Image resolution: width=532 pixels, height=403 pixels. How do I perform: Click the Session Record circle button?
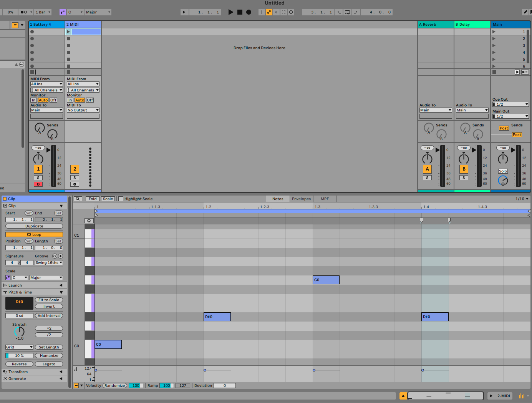(x=291, y=12)
